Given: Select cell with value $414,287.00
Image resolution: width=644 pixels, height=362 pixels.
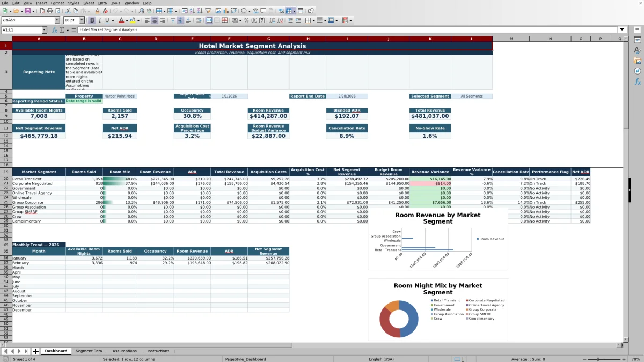Looking at the screenshot, I should tap(269, 116).
